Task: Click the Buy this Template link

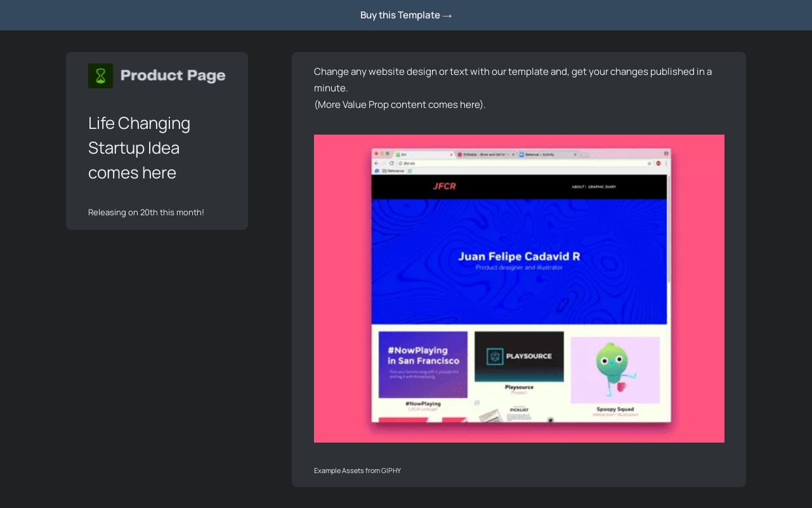Action: tap(406, 15)
